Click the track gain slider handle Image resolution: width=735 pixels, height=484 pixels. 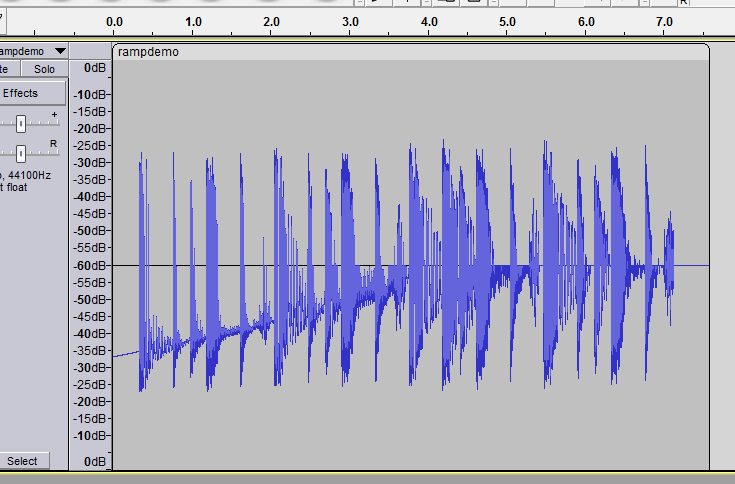click(x=21, y=122)
